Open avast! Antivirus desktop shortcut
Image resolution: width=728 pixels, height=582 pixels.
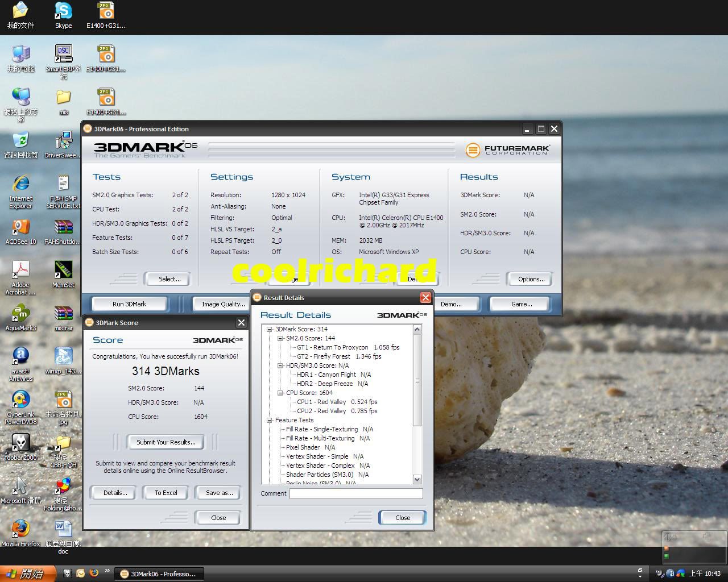pos(20,364)
